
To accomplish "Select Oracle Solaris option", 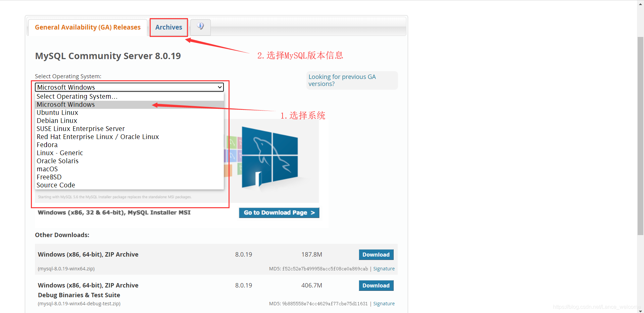I will pyautogui.click(x=129, y=161).
